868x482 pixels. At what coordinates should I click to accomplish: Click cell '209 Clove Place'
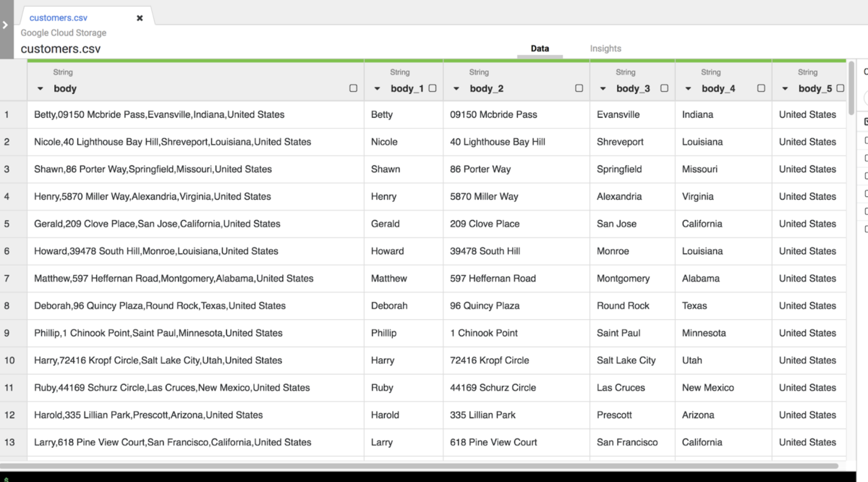[516, 224]
